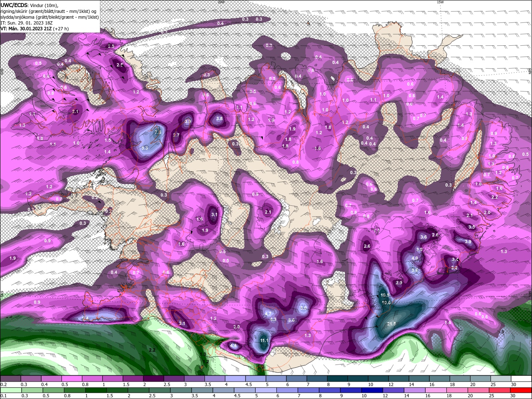Screen dimensions: 532x399
Task: Select the 7.6 value over the Westfjords
Action: (x=158, y=132)
